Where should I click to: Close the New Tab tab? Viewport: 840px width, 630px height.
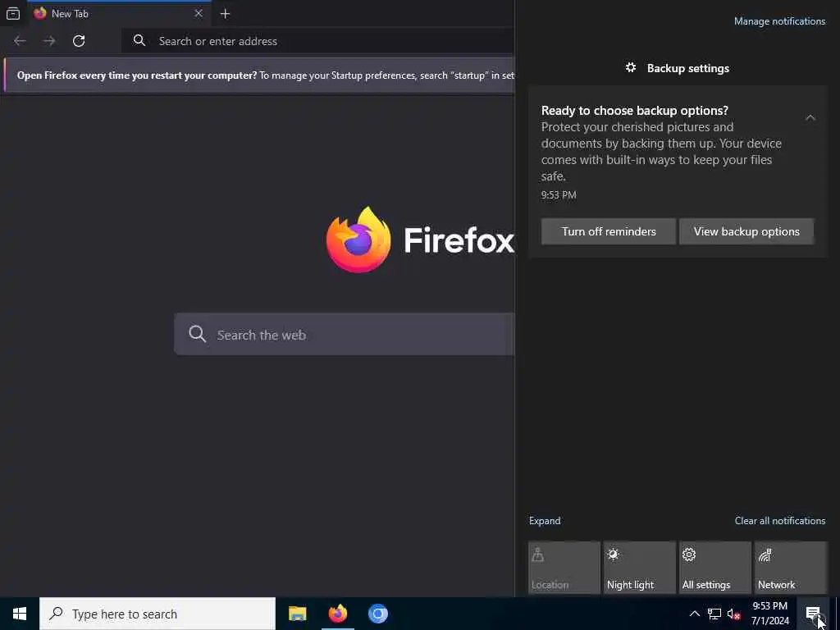coord(199,13)
